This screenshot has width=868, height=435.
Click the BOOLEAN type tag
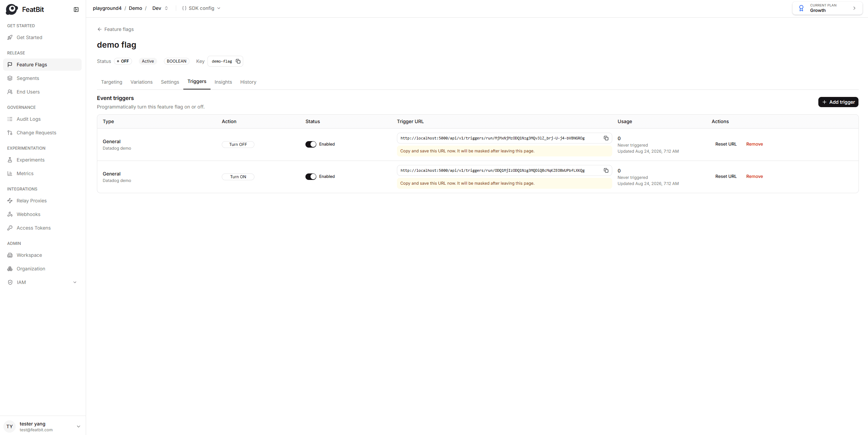click(177, 61)
